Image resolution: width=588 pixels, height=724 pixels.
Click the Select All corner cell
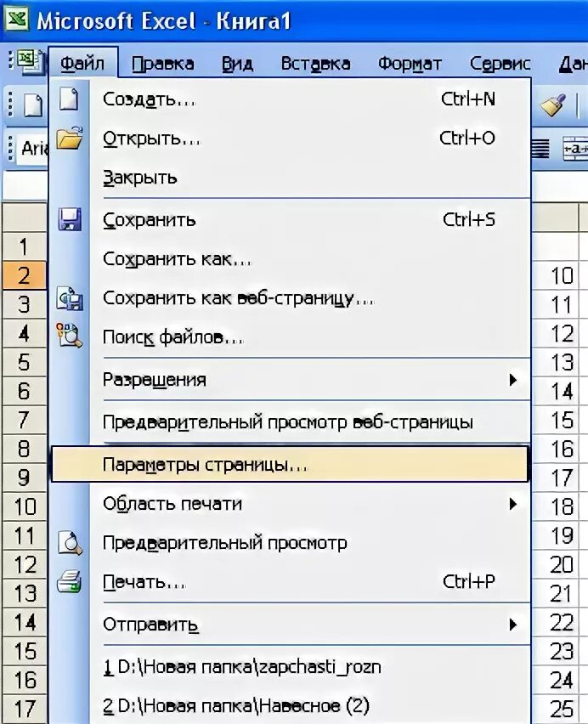[x=24, y=218]
